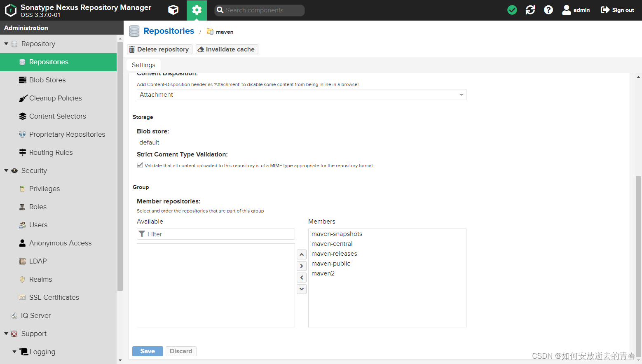The height and width of the screenshot is (364, 642).
Task: Open the Administration gear icon
Action: [197, 10]
